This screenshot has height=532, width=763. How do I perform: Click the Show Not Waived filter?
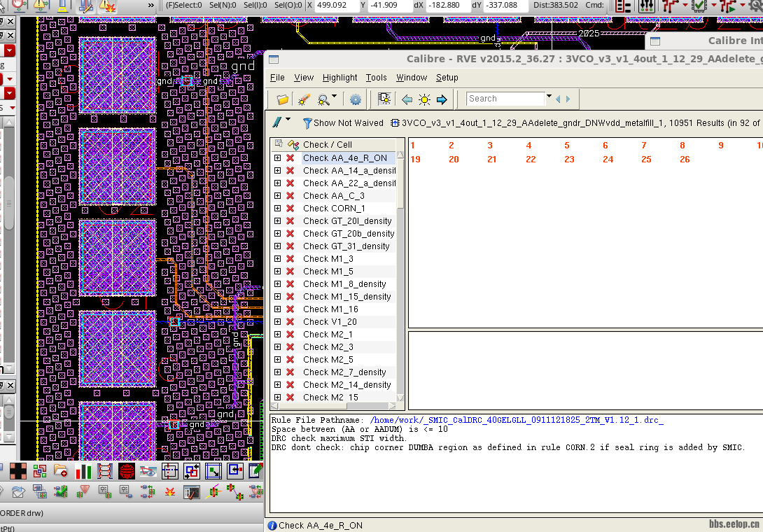pos(342,123)
